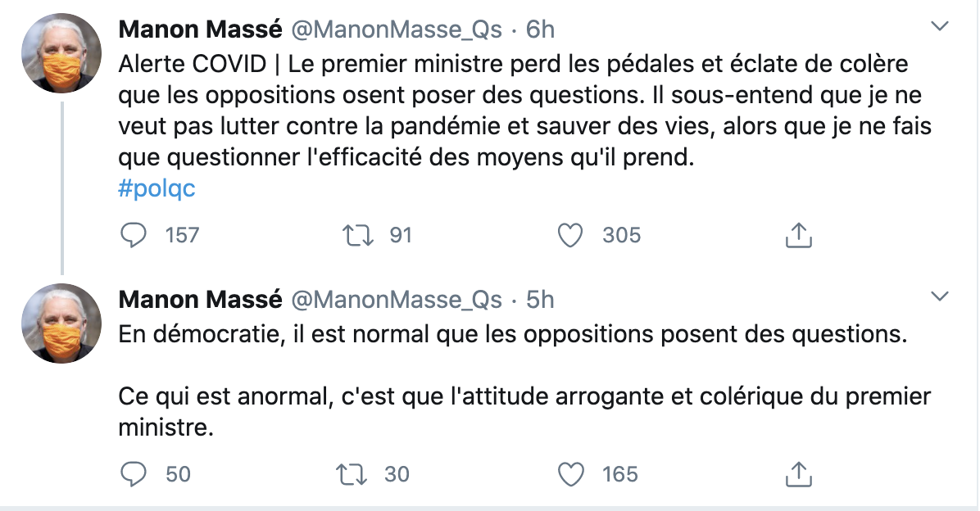980x511 pixels.
Task: View the first tweet's profile avatar
Action: [61, 53]
